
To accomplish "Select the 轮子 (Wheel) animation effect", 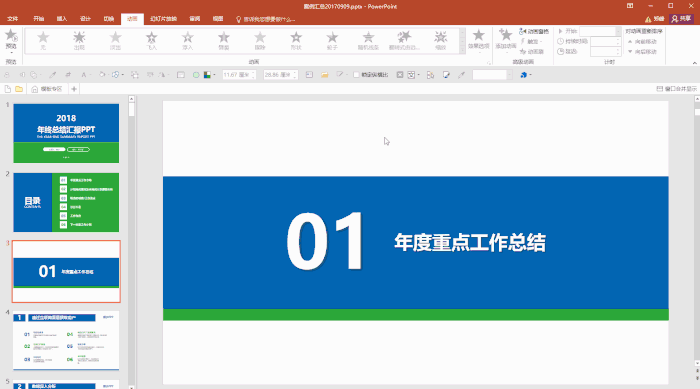I will pyautogui.click(x=332, y=40).
